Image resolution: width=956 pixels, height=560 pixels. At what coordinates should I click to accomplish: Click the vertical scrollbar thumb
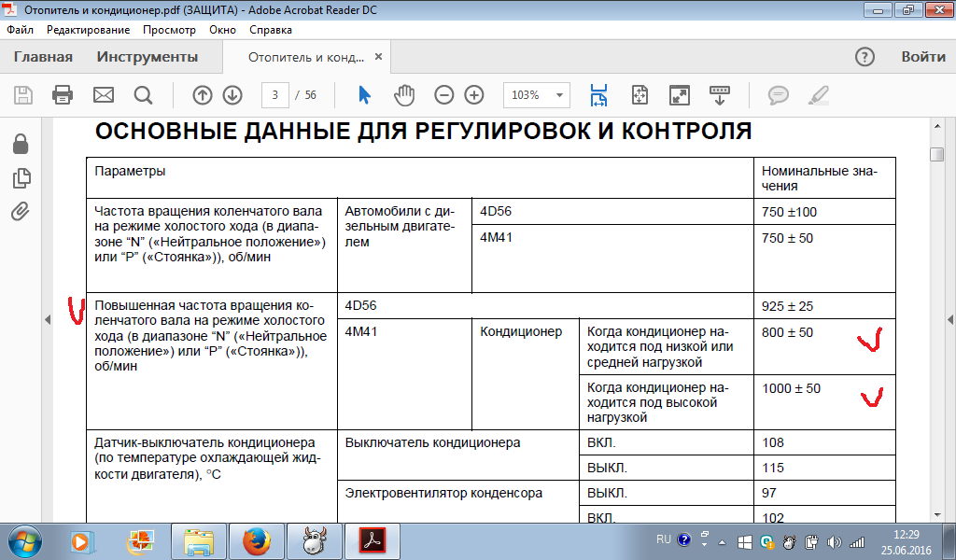pos(936,154)
